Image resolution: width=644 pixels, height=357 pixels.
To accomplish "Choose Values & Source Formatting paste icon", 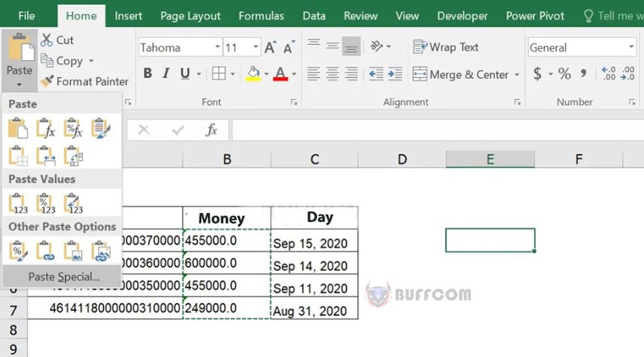I will (x=73, y=203).
